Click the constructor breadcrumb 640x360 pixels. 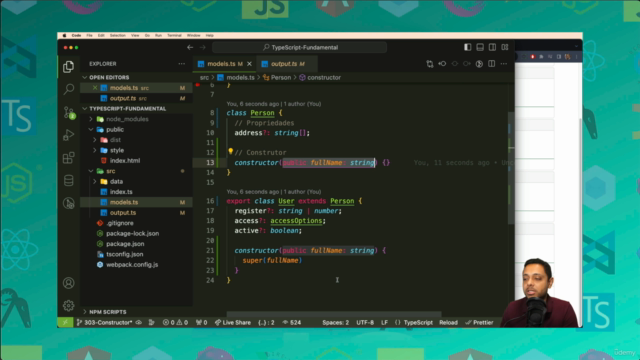[320, 77]
